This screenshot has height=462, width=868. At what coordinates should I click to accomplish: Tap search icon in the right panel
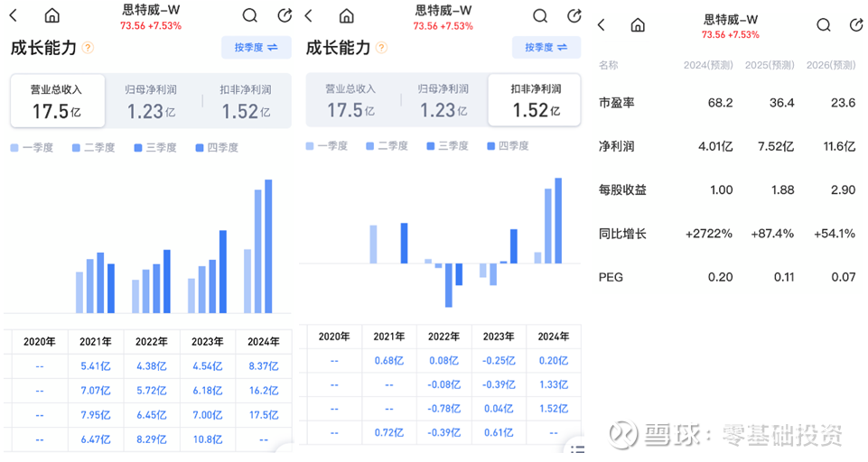point(824,25)
